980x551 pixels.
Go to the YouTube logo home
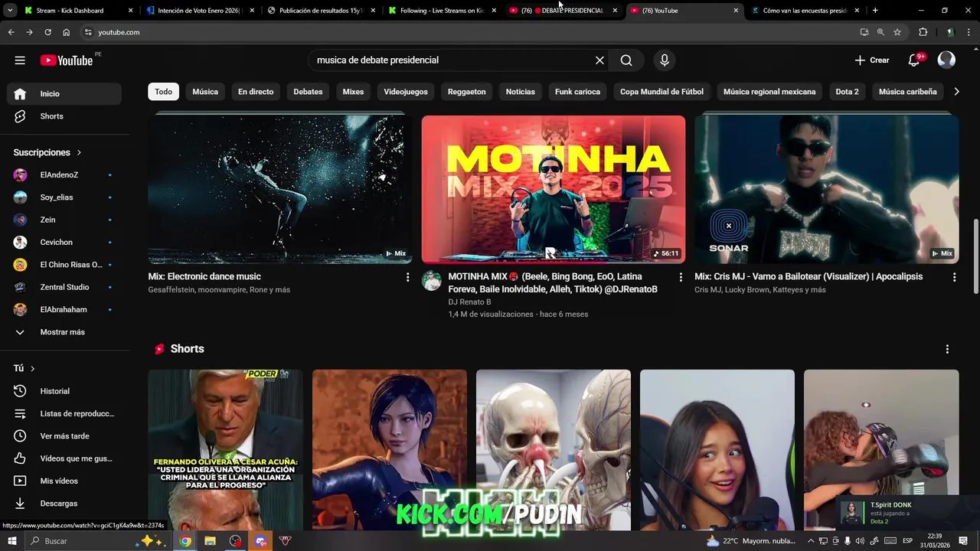67,60
